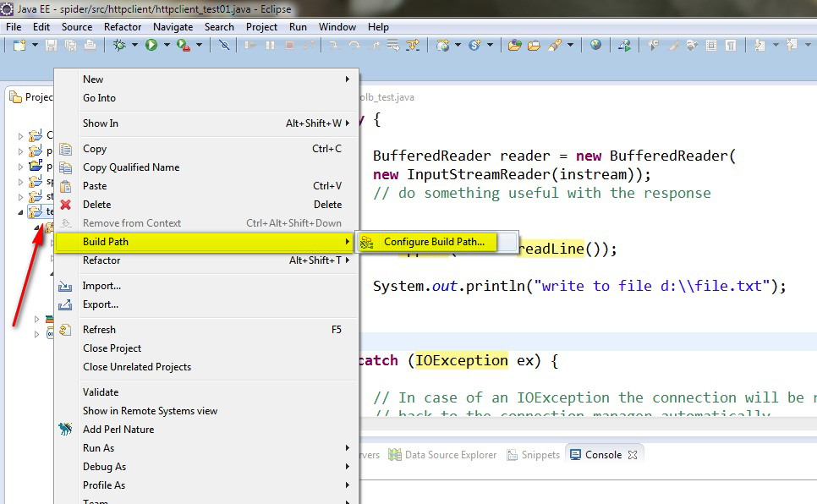Select Refactor in the context menu

206,260
